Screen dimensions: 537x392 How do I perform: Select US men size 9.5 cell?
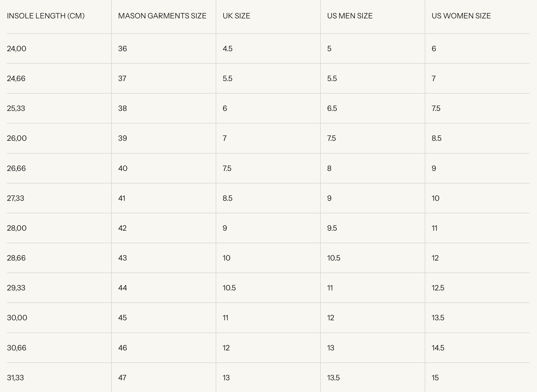coord(332,228)
